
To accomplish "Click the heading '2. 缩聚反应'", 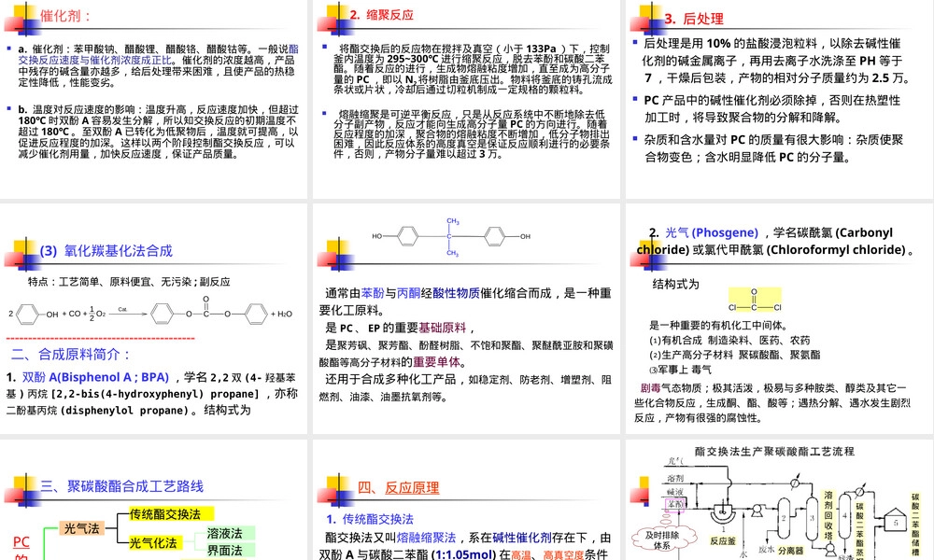I will click(x=382, y=15).
